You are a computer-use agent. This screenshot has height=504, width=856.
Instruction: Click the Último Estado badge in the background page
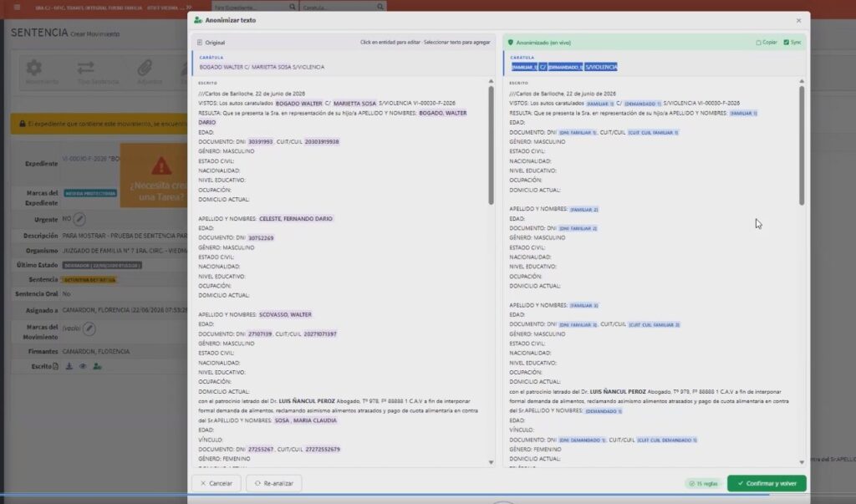click(102, 266)
